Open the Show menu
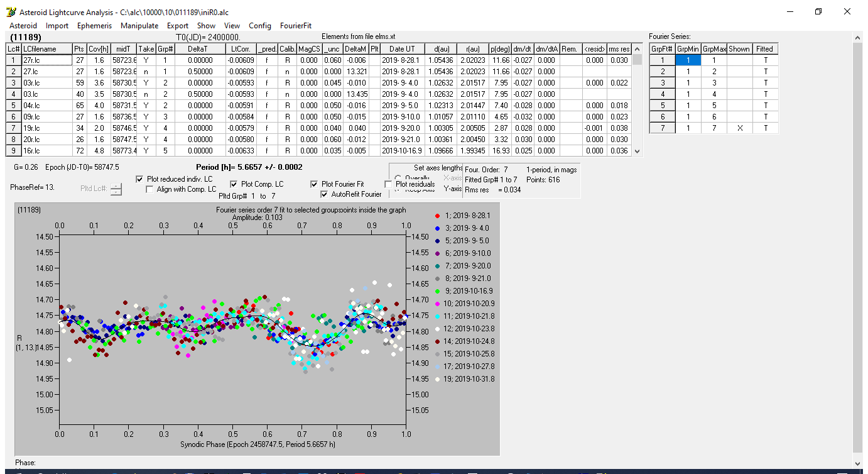This screenshot has width=868, height=474. coord(206,26)
